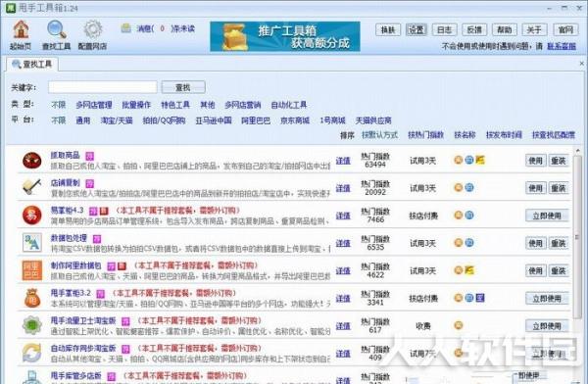Filter platform by 阿里巴巴
This screenshot has height=384, width=588.
[256, 120]
